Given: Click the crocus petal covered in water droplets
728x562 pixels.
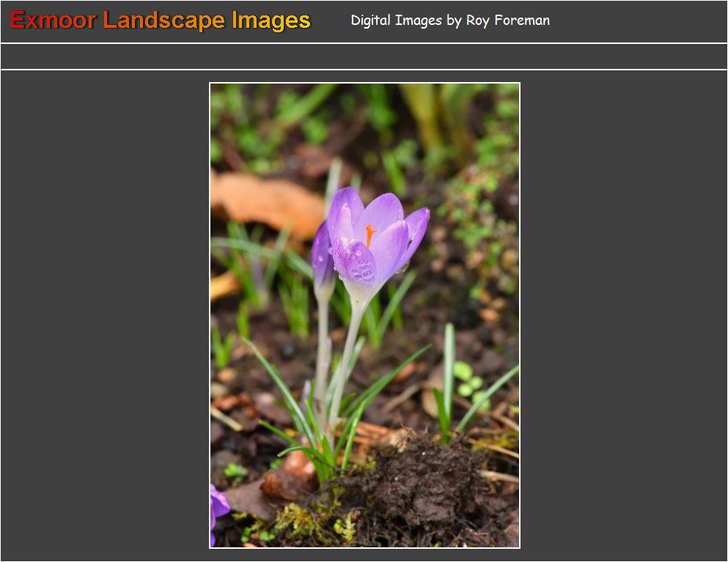Looking at the screenshot, I should click(355, 262).
